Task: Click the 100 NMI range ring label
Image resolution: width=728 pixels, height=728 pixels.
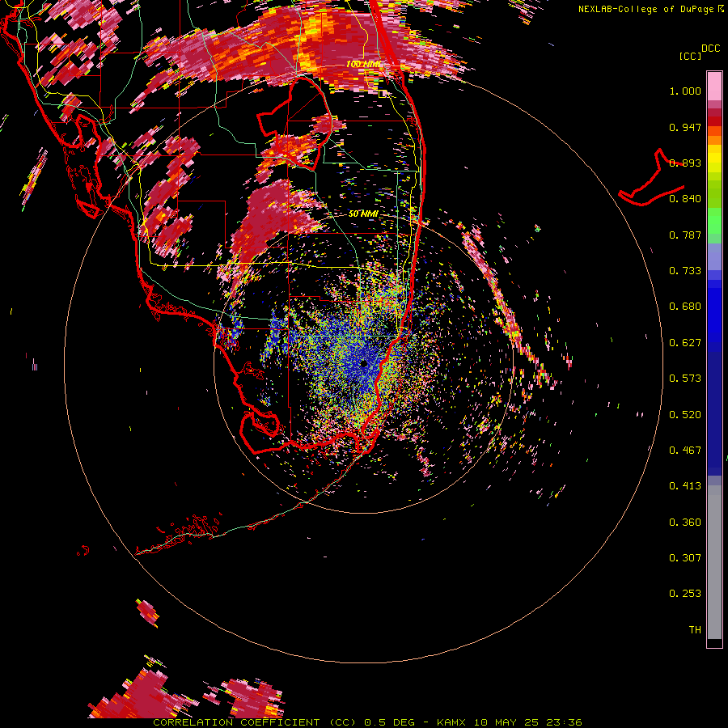Action: click(362, 64)
